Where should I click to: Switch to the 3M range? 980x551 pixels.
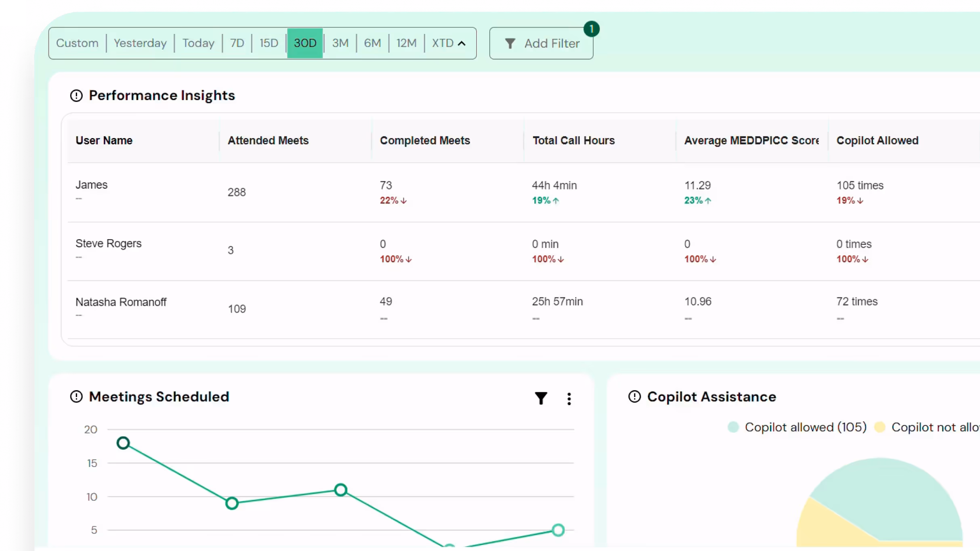point(340,43)
